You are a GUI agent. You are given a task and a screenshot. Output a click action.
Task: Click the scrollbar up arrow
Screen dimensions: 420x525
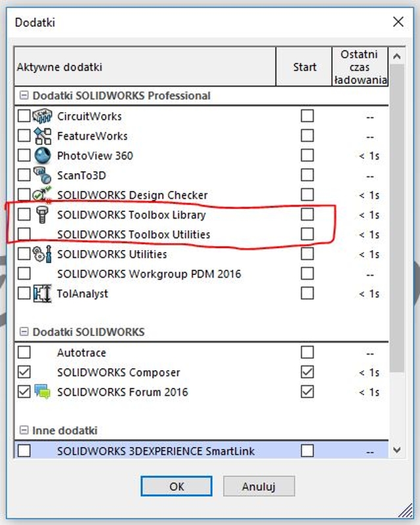click(397, 56)
